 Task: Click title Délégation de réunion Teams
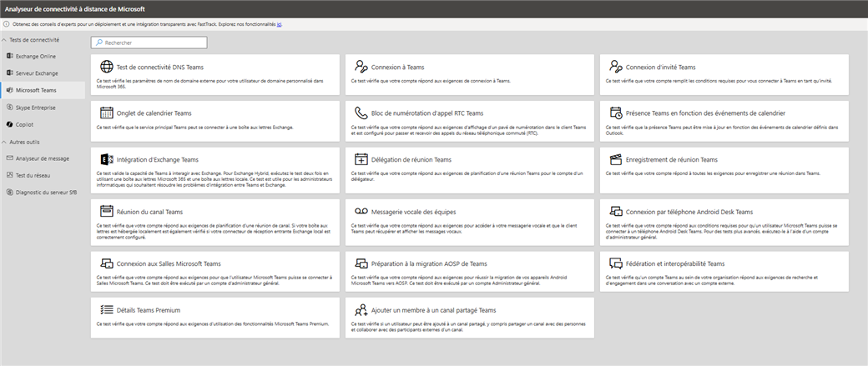pyautogui.click(x=411, y=160)
